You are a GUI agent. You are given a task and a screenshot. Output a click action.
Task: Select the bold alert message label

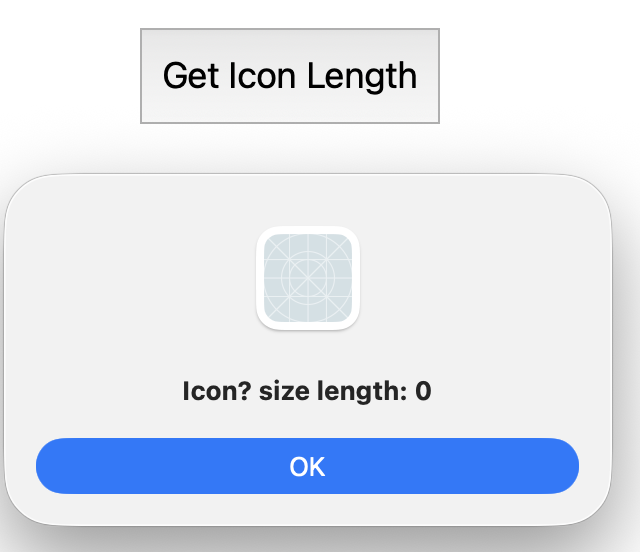pos(307,391)
